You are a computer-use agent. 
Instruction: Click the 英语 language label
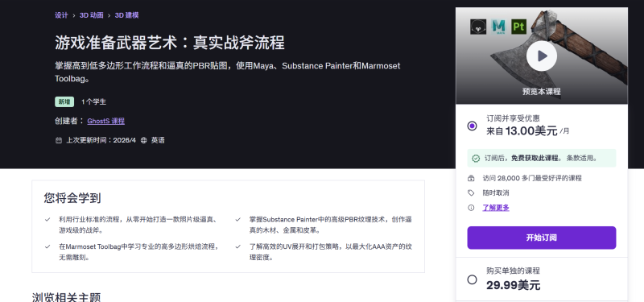(158, 140)
